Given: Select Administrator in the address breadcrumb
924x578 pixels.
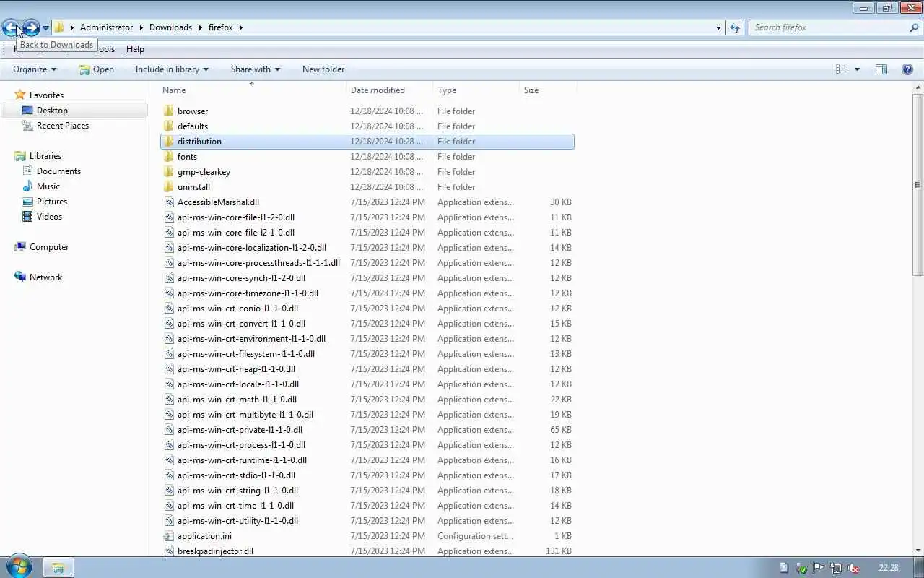Looking at the screenshot, I should 106,27.
